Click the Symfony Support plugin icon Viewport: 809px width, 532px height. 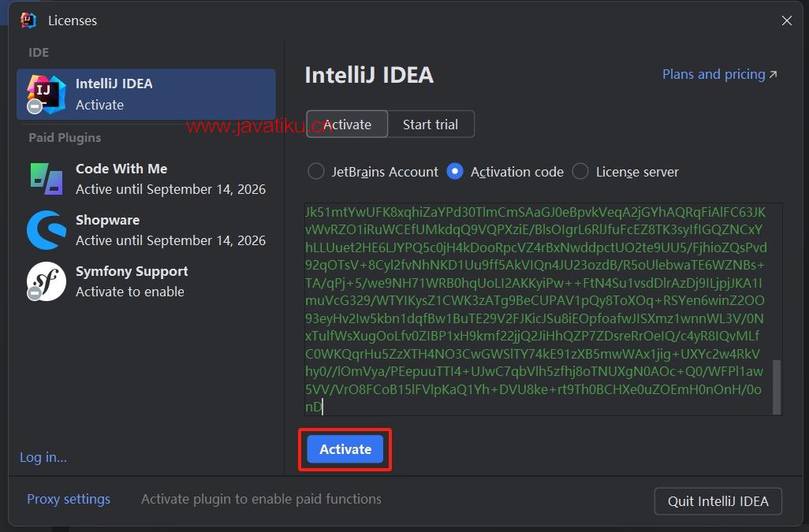click(x=47, y=281)
